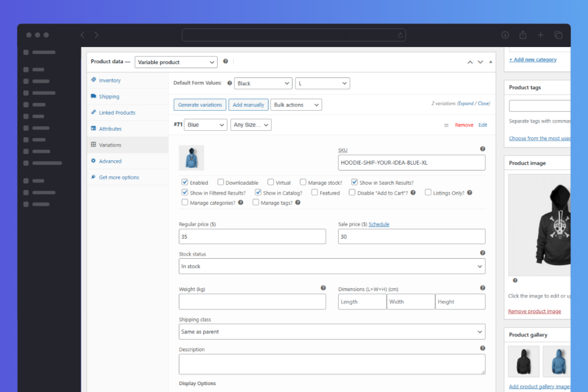
Task: Click the Generate variations button
Action: [199, 104]
